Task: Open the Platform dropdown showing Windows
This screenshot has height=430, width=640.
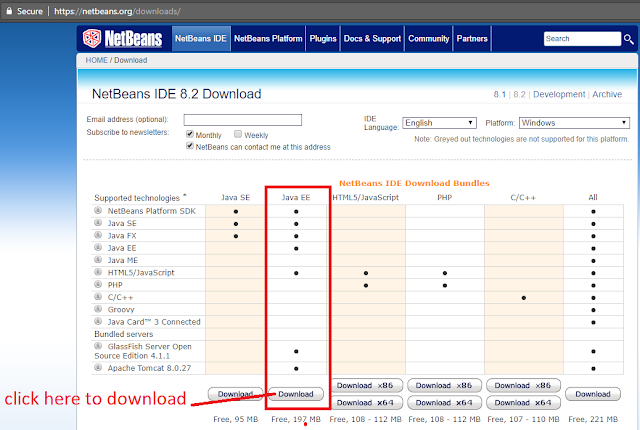Action: (x=574, y=123)
